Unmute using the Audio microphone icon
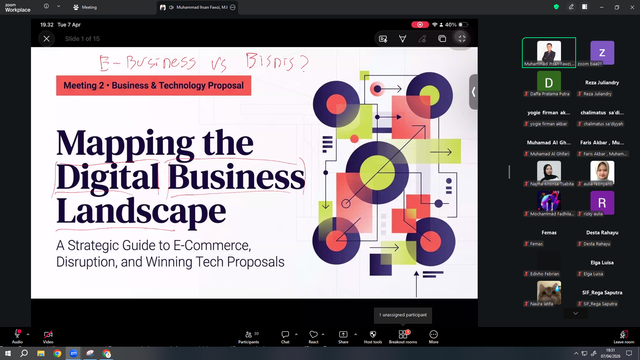640x360 pixels. [x=17, y=334]
